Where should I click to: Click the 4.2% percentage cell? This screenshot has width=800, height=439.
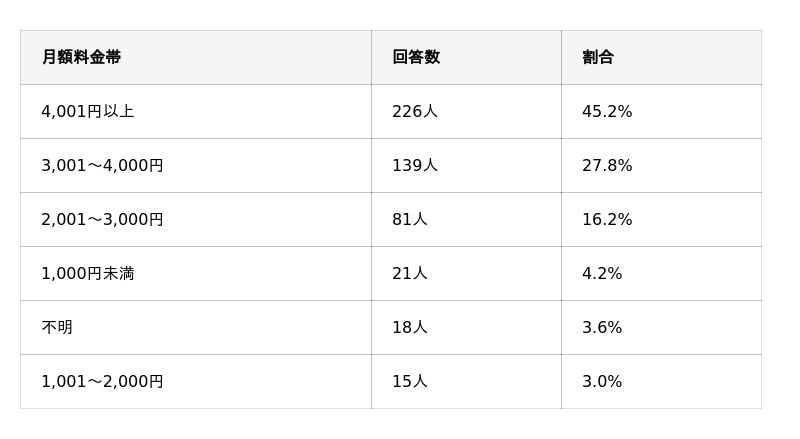click(x=602, y=273)
